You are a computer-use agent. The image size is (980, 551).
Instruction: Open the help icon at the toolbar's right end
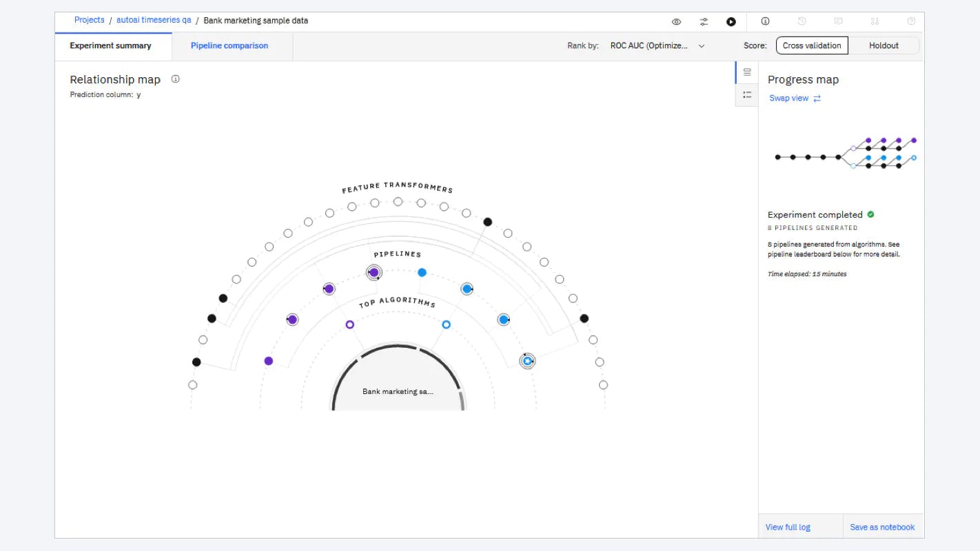(911, 21)
